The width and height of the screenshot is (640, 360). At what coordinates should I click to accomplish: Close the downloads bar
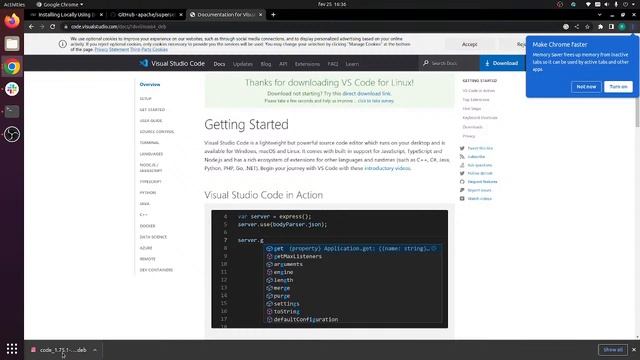pyautogui.click(x=634, y=350)
